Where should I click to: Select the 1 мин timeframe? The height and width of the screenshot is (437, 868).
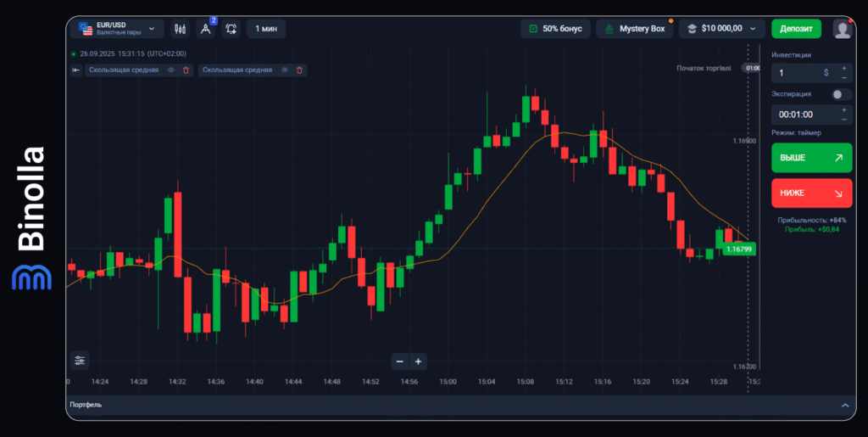point(266,29)
